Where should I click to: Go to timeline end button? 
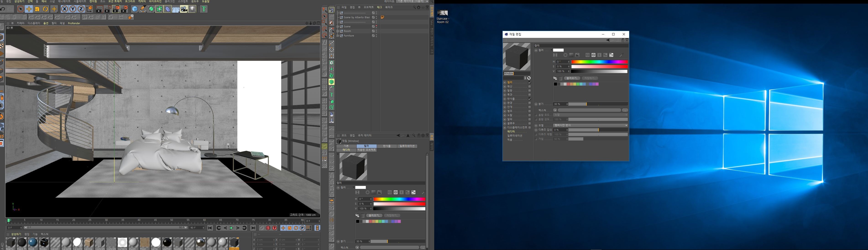253,228
